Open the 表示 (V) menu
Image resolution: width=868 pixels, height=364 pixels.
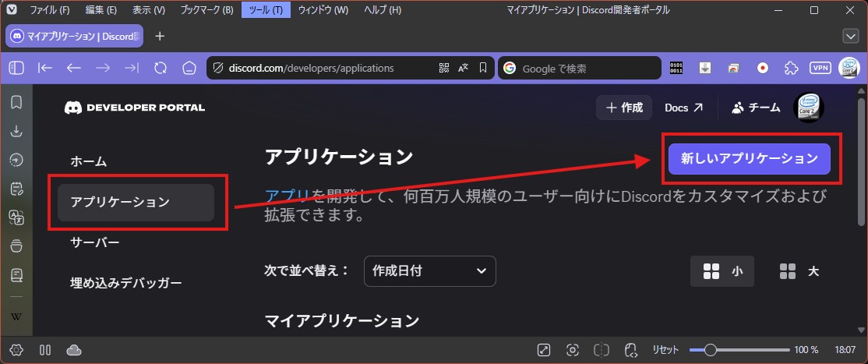pyautogui.click(x=149, y=10)
